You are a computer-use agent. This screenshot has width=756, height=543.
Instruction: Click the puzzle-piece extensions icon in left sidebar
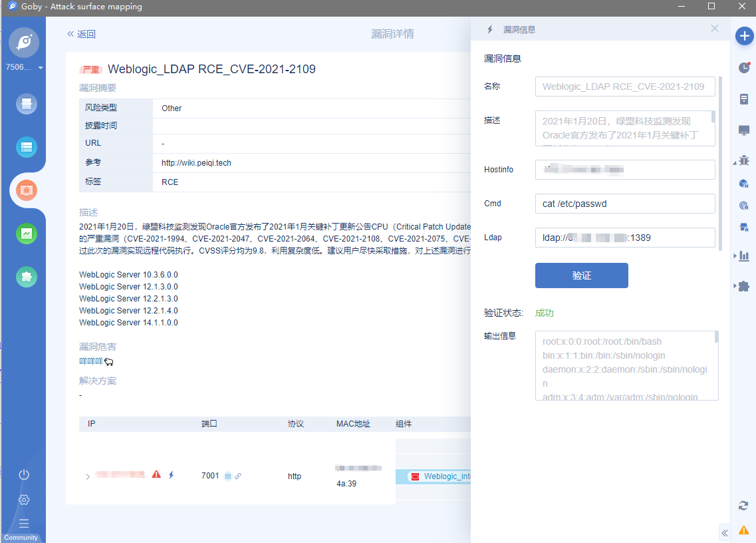click(27, 277)
